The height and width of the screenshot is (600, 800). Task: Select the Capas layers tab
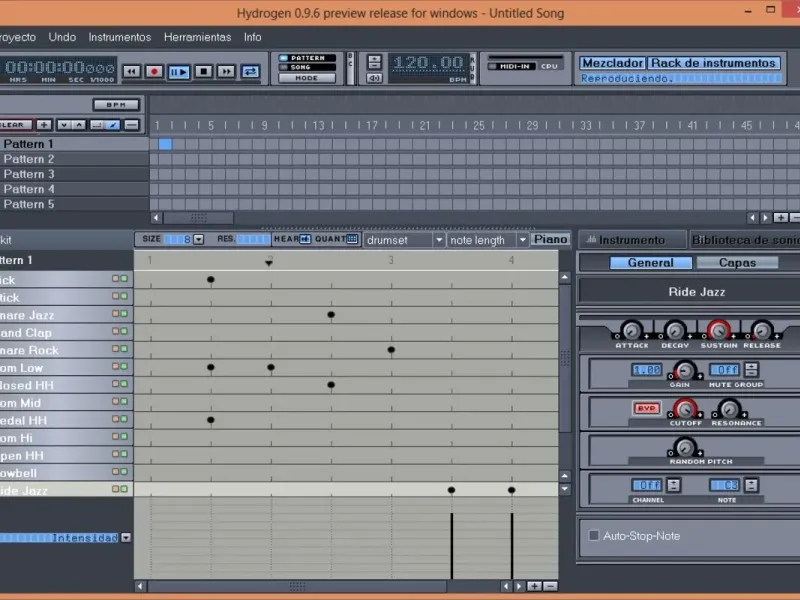click(x=737, y=263)
